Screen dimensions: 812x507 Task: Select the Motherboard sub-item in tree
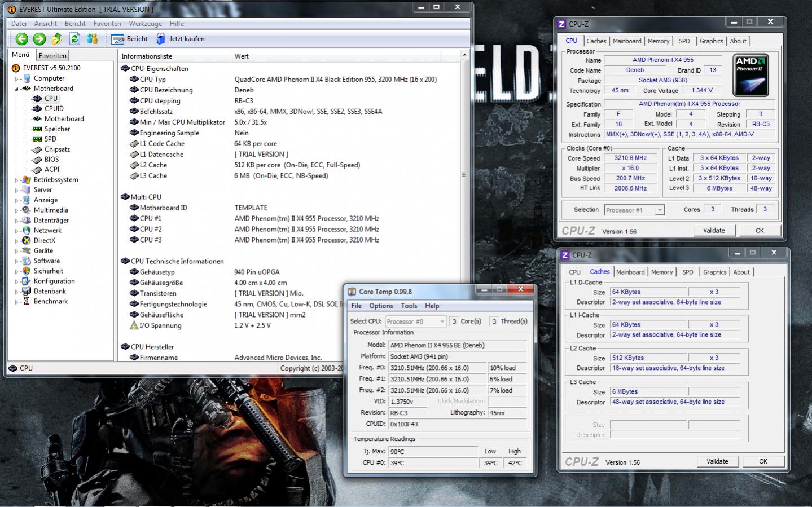pos(64,118)
